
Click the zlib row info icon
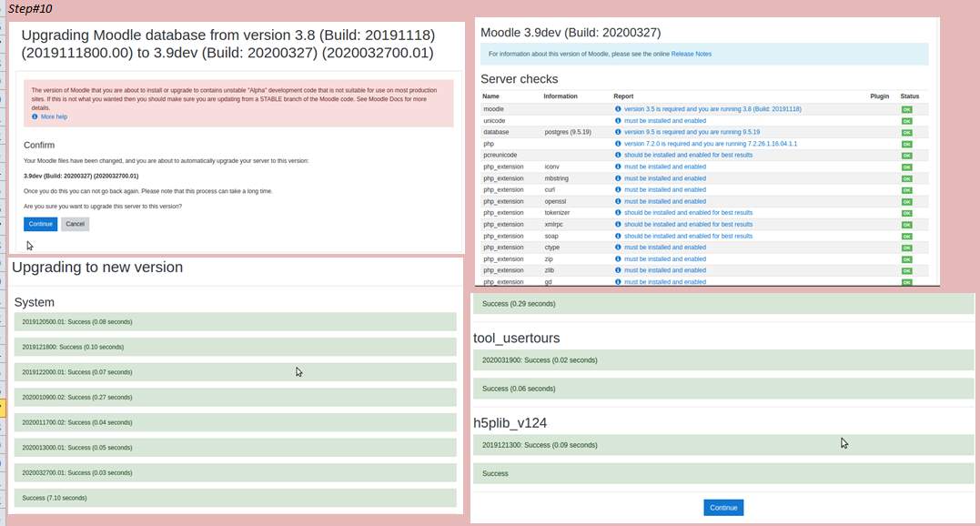coord(618,270)
